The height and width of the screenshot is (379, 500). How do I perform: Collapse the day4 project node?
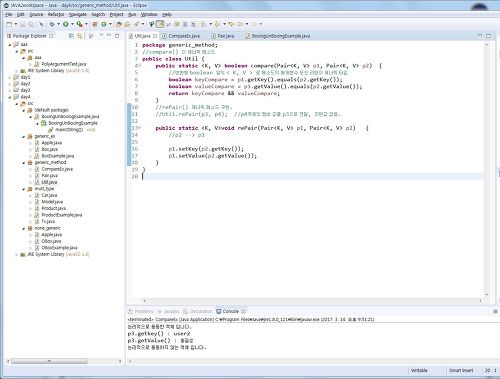pyautogui.click(x=9, y=97)
